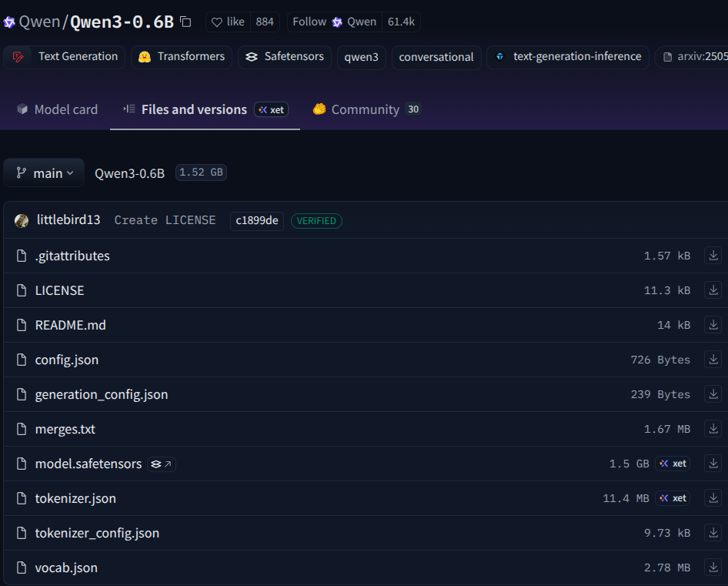This screenshot has width=728, height=586.
Task: Download the .gitattributes file
Action: [713, 256]
